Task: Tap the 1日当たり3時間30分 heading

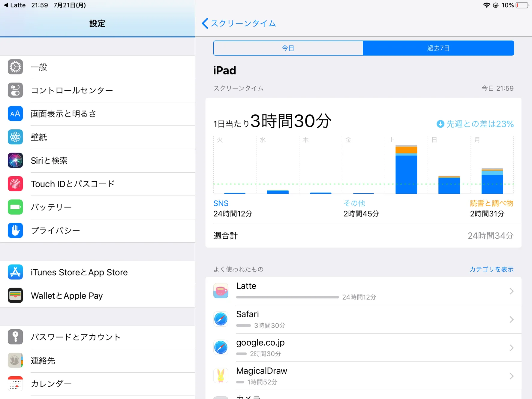Action: click(x=272, y=121)
